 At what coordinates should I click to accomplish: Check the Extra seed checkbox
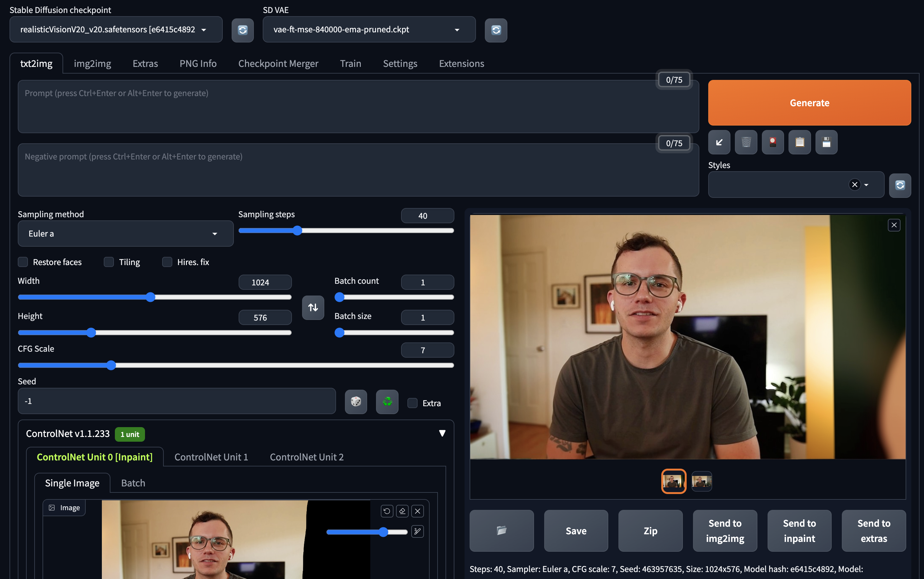click(412, 403)
